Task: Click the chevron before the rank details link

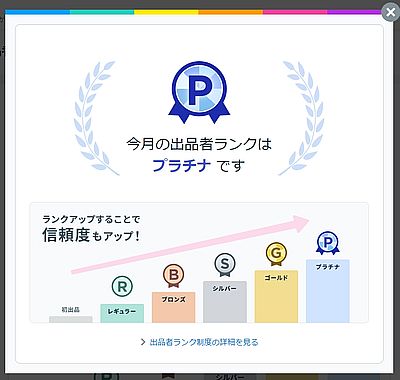Action: [x=143, y=342]
